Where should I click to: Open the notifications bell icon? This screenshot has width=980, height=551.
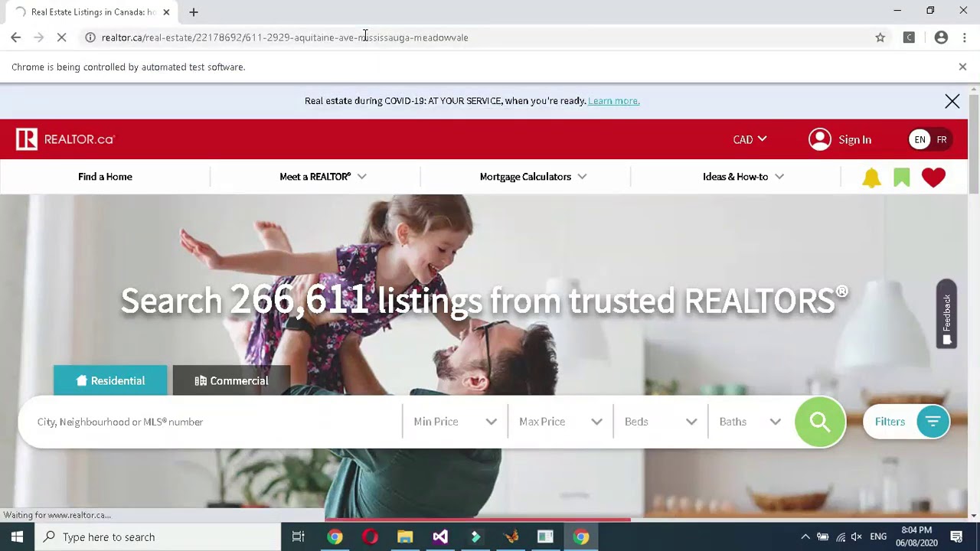tap(871, 178)
